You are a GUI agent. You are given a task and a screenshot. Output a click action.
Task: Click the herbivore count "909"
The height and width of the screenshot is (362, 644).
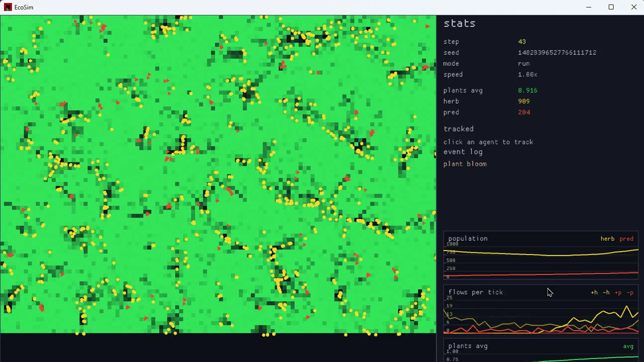[x=524, y=102]
